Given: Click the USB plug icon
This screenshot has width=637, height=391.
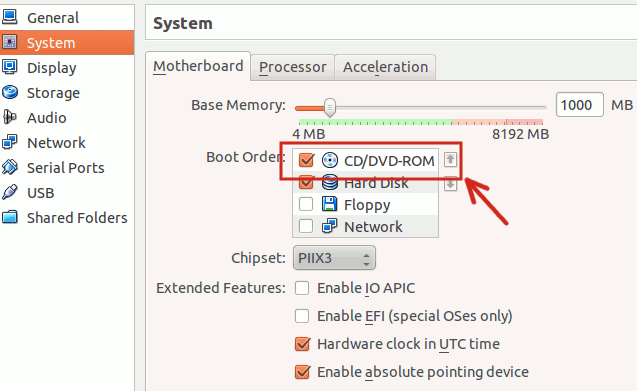Looking at the screenshot, I should click(10, 192).
